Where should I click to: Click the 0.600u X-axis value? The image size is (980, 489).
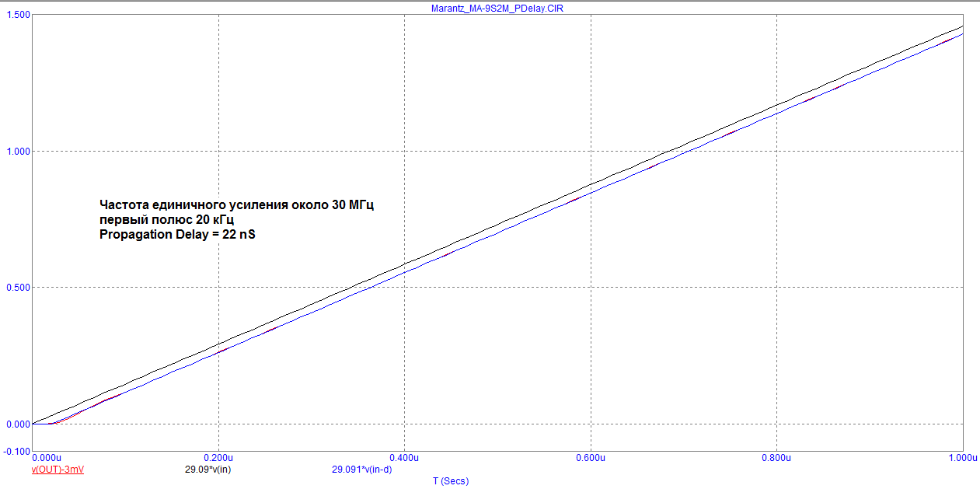pos(591,459)
